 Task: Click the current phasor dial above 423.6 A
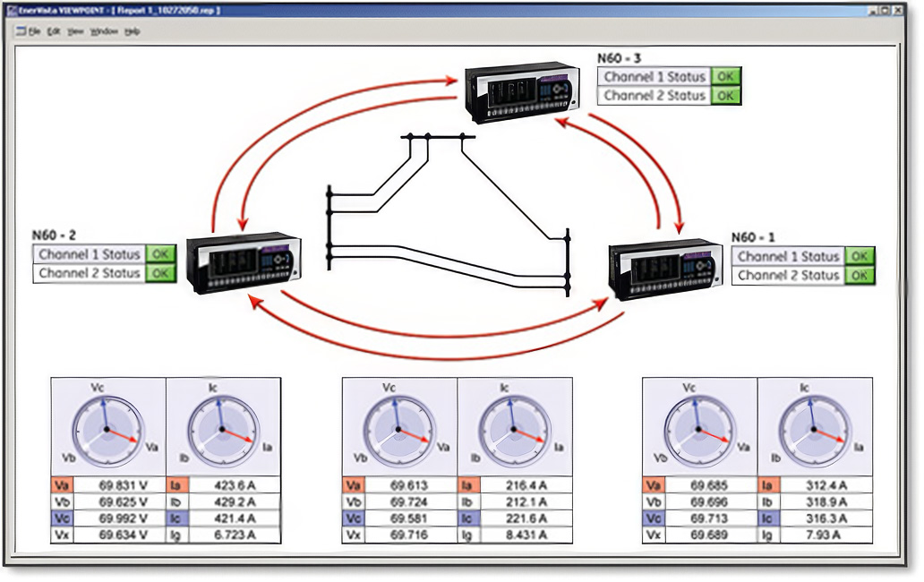(223, 432)
